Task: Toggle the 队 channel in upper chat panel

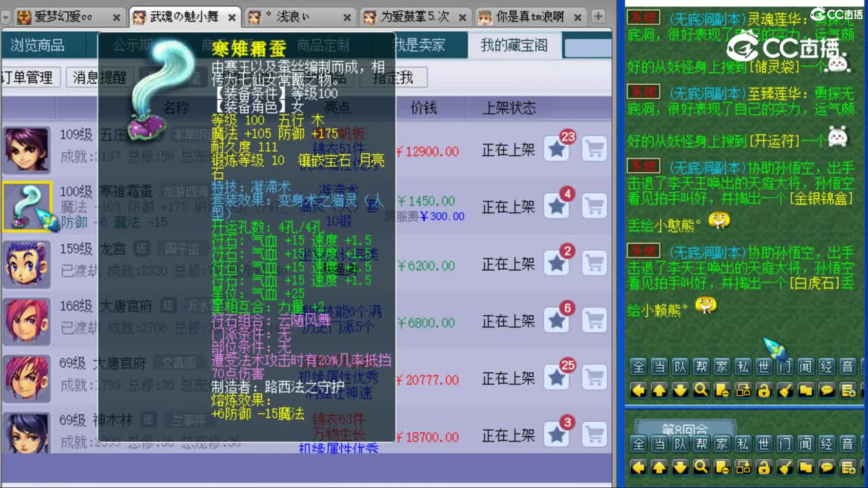Action: [x=680, y=367]
